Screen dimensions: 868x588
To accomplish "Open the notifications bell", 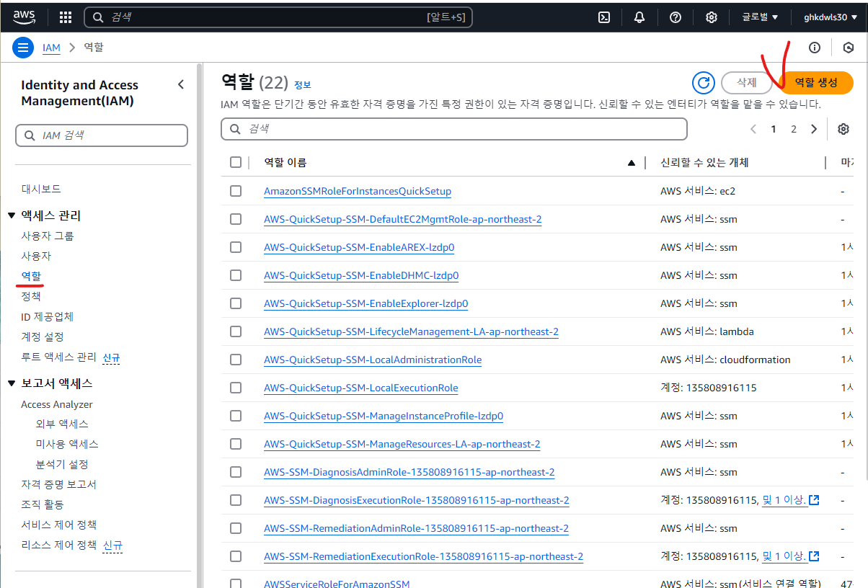I will pos(639,17).
